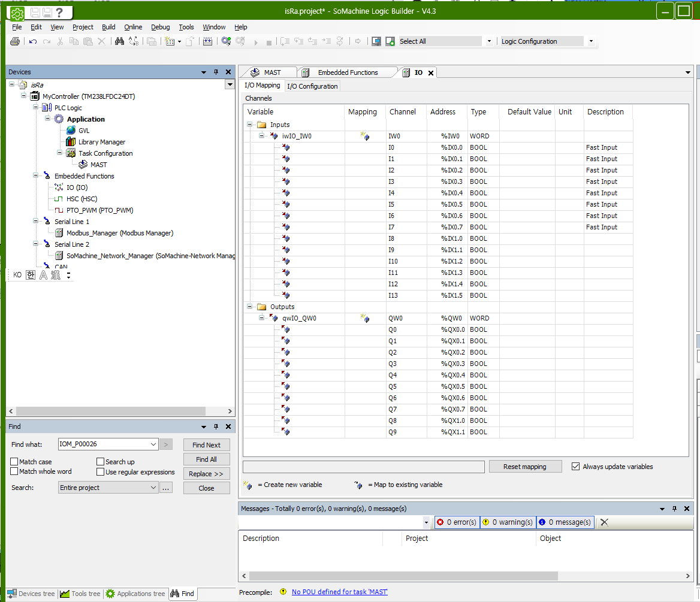
Task: Click the SoMachine green gear logo button
Action: [17, 13]
